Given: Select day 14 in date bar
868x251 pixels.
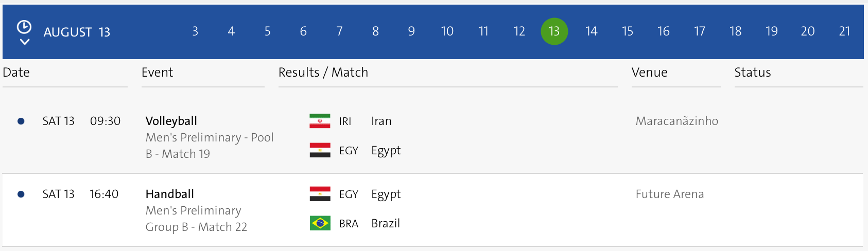Looking at the screenshot, I should coord(591,31).
